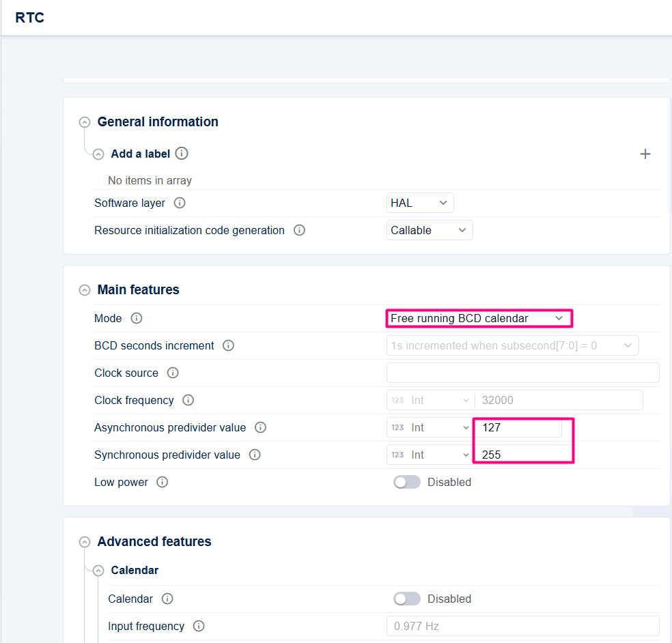Collapse the Main features section
The width and height of the screenshot is (672, 643).
(x=85, y=290)
